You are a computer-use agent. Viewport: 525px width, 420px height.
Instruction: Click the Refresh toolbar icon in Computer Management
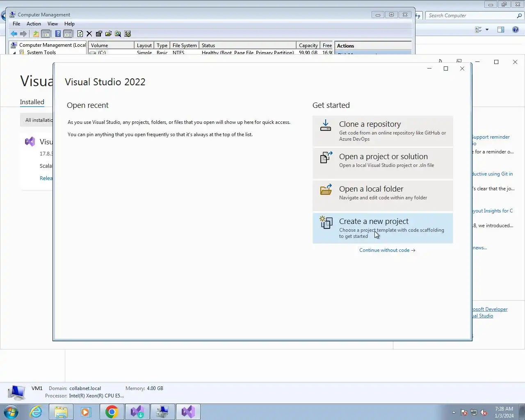(x=80, y=34)
